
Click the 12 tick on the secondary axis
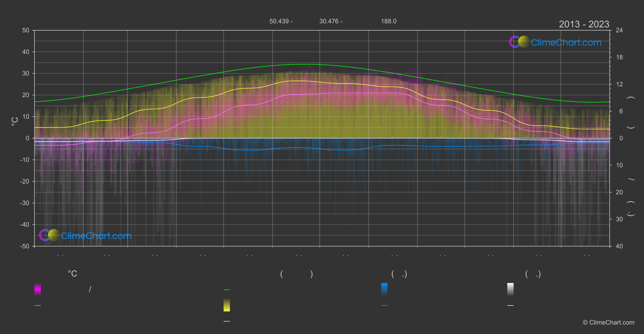point(619,84)
